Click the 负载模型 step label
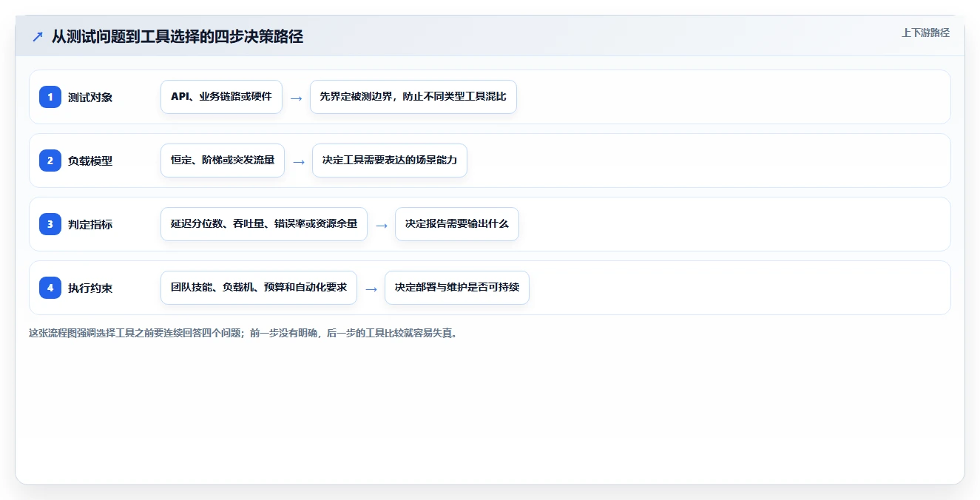 pos(90,161)
